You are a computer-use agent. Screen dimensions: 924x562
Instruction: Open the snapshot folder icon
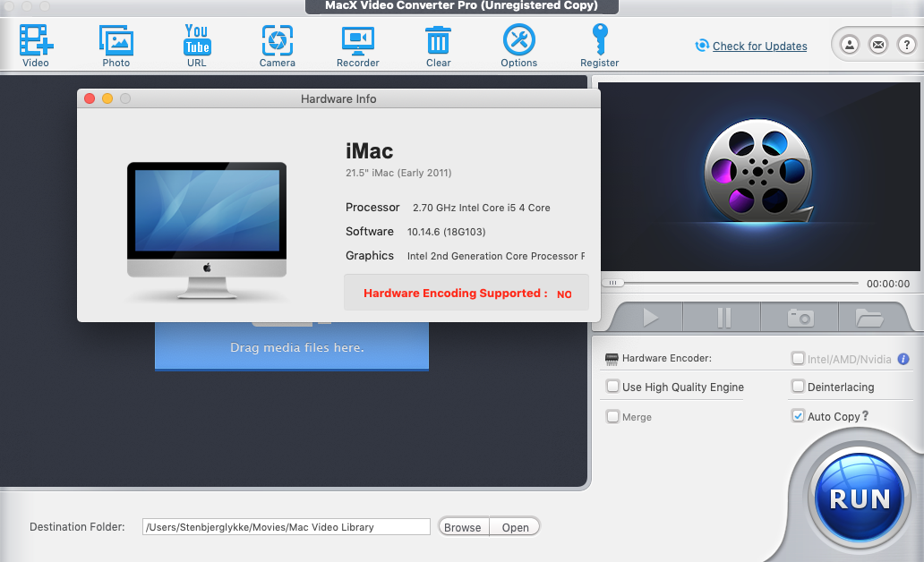(869, 318)
